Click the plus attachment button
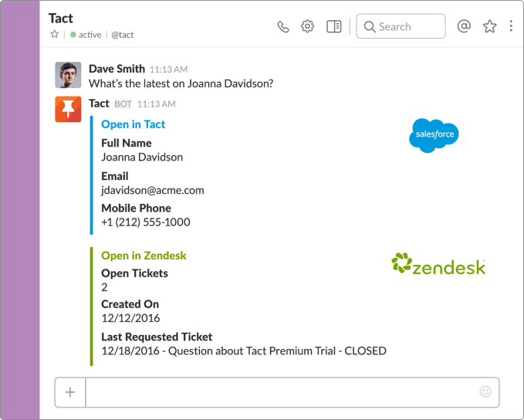Viewport: 524px width, 420px height. 70,392
